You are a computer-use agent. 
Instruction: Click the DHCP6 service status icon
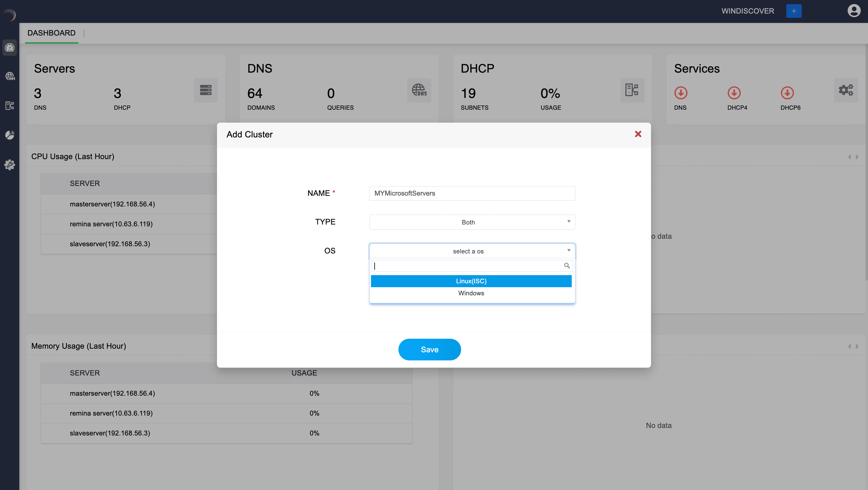(x=787, y=93)
